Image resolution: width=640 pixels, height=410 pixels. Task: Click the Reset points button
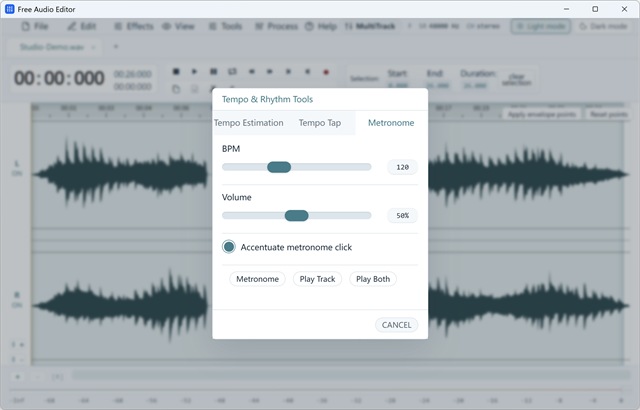point(609,115)
